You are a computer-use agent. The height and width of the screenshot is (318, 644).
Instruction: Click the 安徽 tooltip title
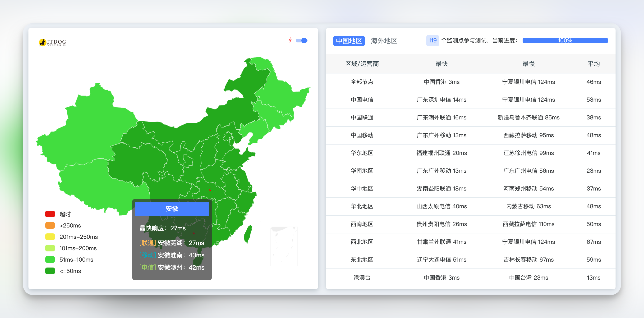[x=172, y=209]
